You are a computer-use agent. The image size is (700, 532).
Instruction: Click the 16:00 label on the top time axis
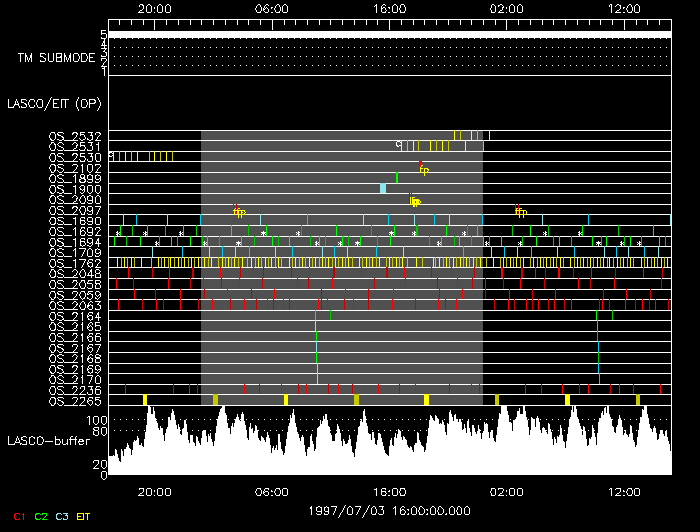[389, 8]
